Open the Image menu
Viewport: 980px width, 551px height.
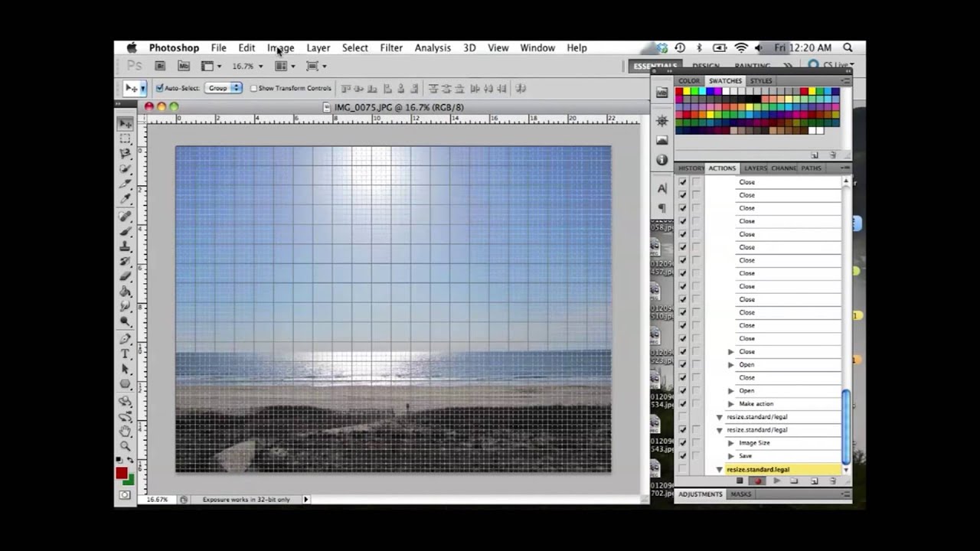[x=281, y=47]
